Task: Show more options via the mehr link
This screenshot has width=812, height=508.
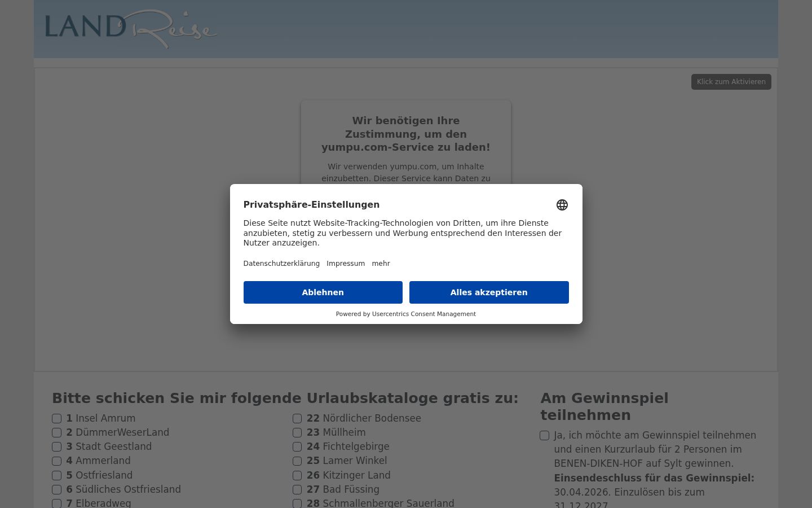Action: (381, 264)
